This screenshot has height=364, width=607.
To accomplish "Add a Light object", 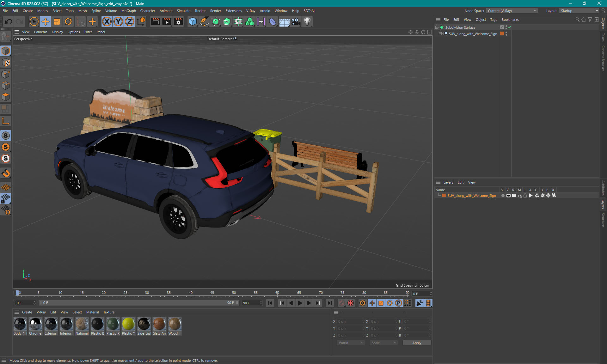I will coord(307,21).
